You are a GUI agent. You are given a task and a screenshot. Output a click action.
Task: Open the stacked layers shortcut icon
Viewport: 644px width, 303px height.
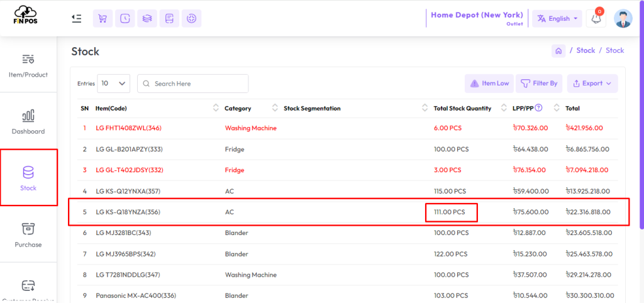[x=147, y=18]
